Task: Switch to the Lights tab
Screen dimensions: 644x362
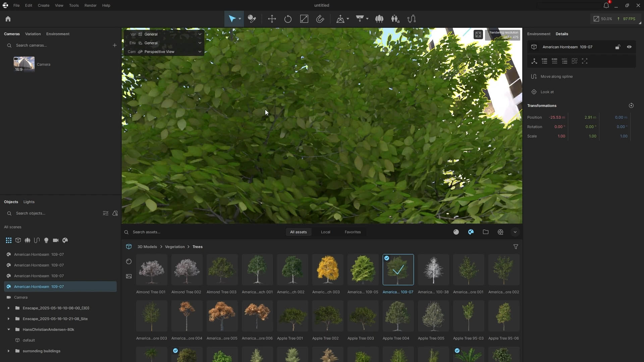Action: (x=29, y=201)
